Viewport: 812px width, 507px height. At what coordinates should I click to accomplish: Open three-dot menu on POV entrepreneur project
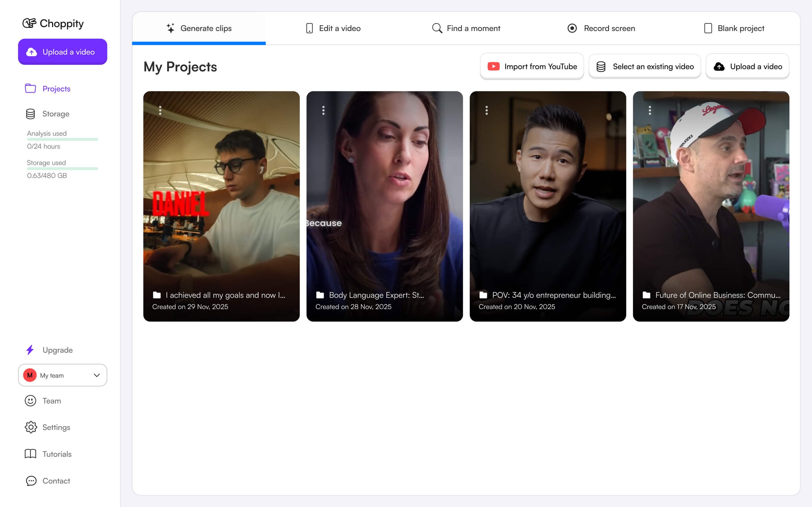click(x=487, y=110)
